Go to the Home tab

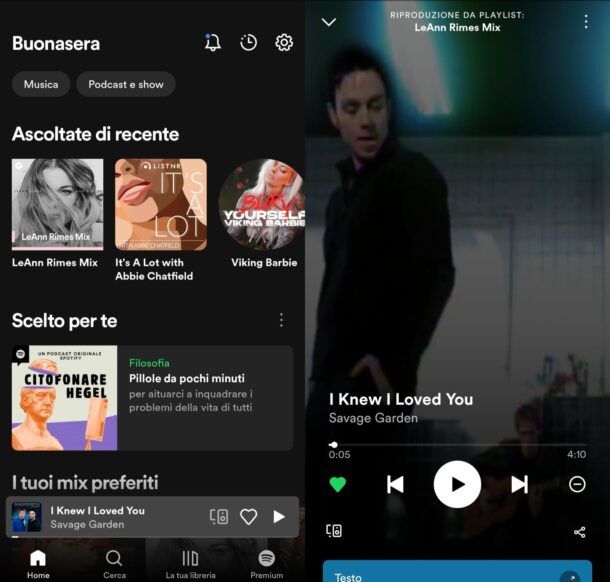pyautogui.click(x=38, y=564)
